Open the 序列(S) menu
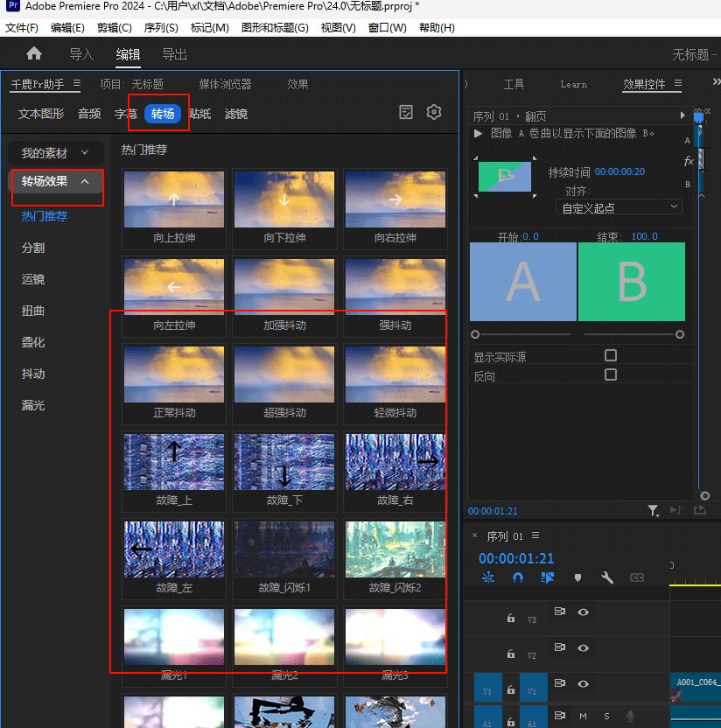This screenshot has width=721, height=728. 160,28
